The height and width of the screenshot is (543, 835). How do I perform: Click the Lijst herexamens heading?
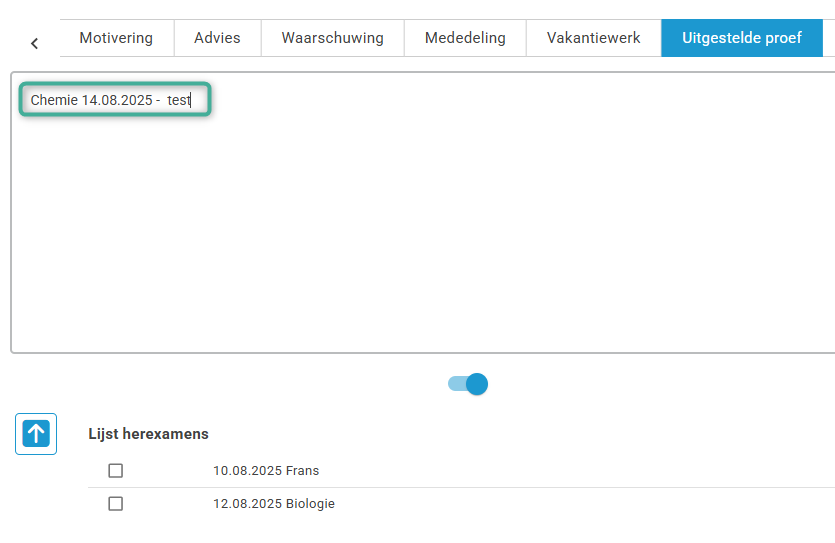pos(148,434)
